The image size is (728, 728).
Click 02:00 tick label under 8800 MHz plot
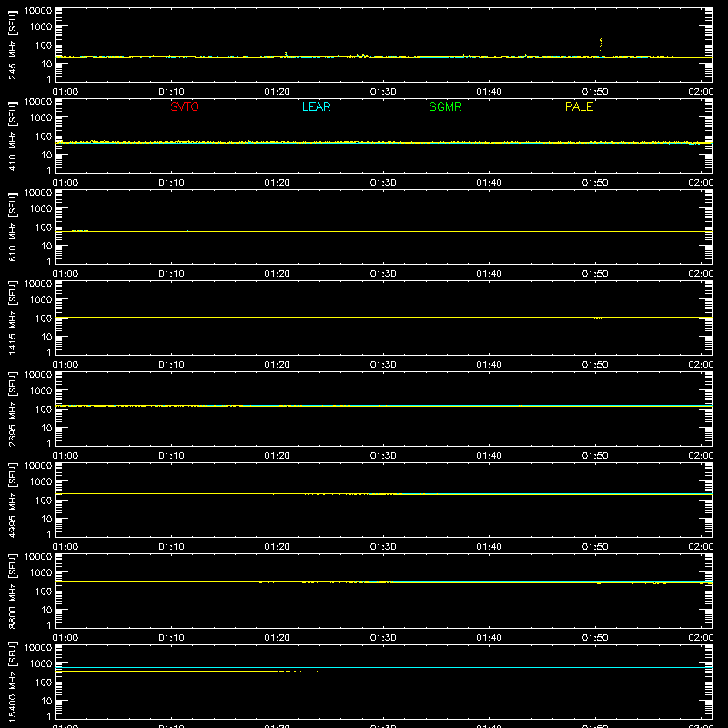pyautogui.click(x=701, y=638)
